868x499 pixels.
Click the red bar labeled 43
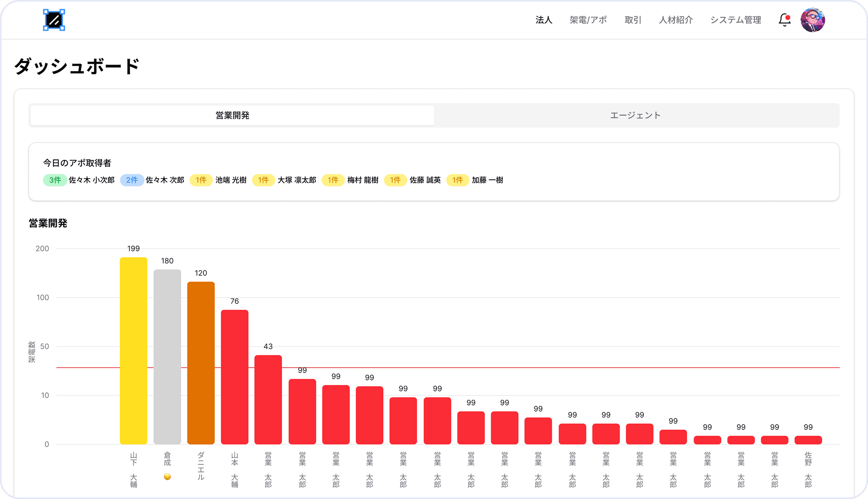point(268,399)
